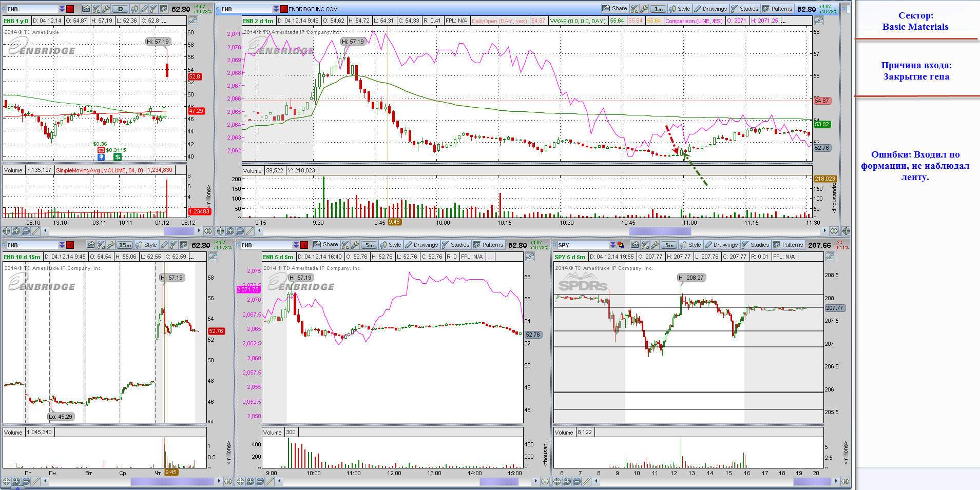Click SimpleMovingAvg (VOLUME, 64, 0) study label

pos(100,170)
